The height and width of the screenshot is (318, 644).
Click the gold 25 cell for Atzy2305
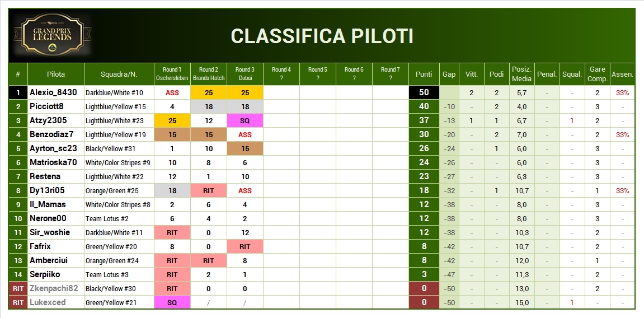[x=172, y=121]
